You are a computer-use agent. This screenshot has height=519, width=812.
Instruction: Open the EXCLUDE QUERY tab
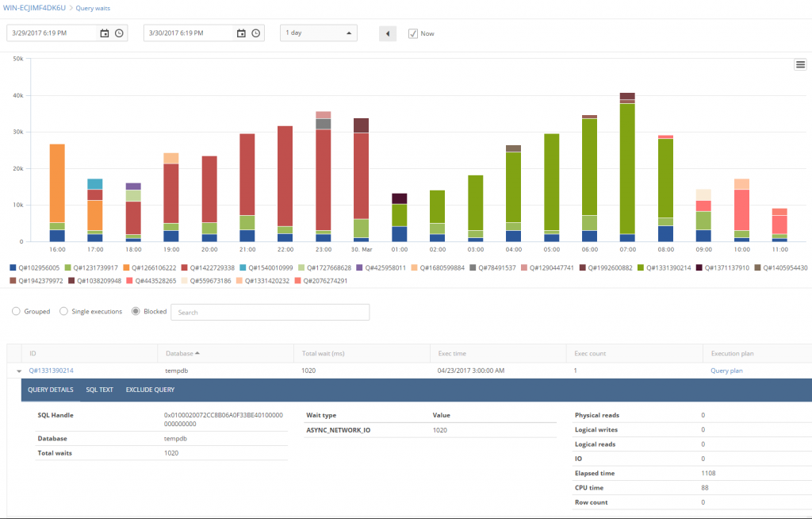(x=150, y=390)
